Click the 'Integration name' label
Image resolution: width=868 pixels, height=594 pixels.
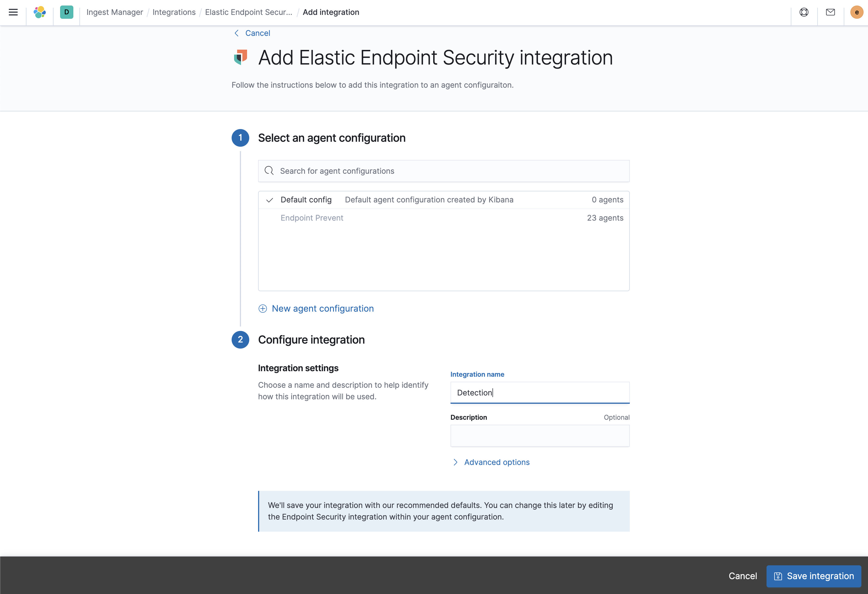pos(477,374)
